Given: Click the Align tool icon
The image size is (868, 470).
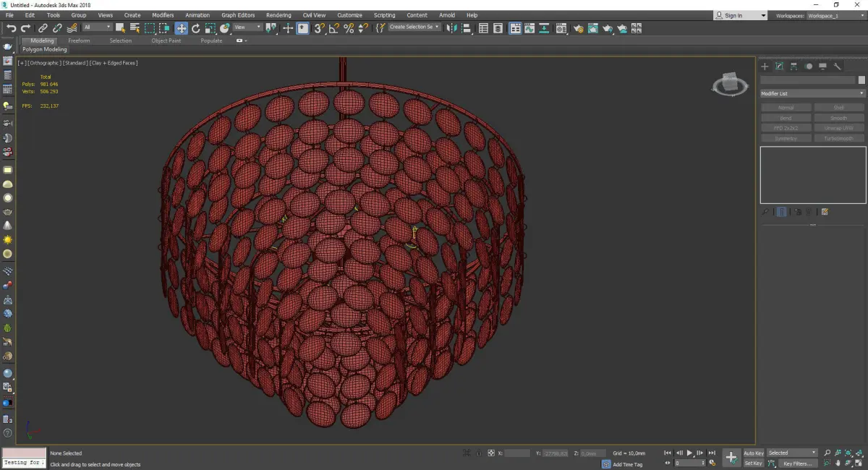Looking at the screenshot, I should pyautogui.click(x=467, y=28).
